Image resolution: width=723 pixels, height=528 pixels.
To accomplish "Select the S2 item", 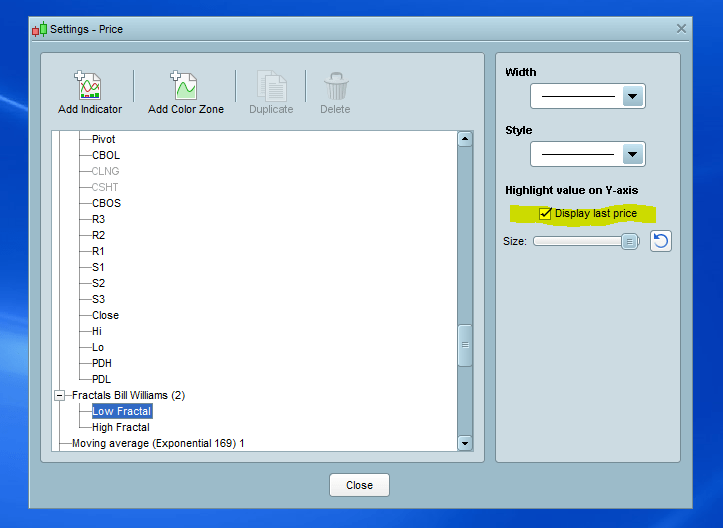I will [99, 283].
